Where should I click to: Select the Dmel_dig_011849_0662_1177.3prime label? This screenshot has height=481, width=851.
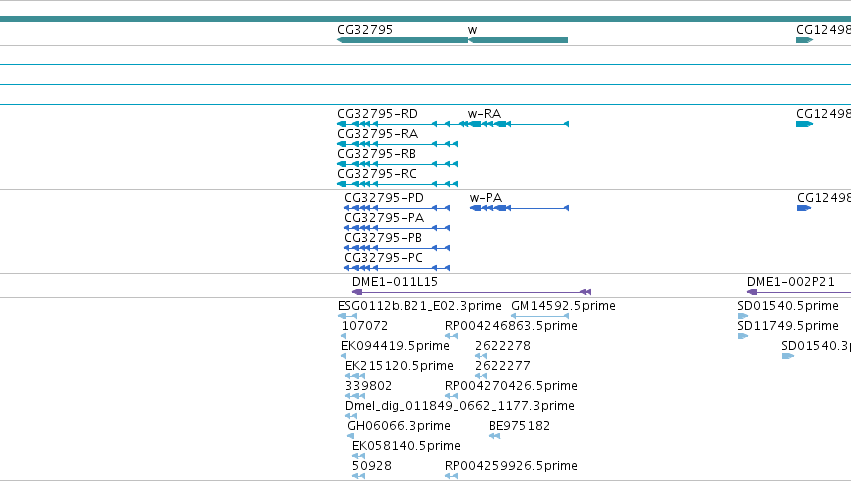(x=460, y=406)
